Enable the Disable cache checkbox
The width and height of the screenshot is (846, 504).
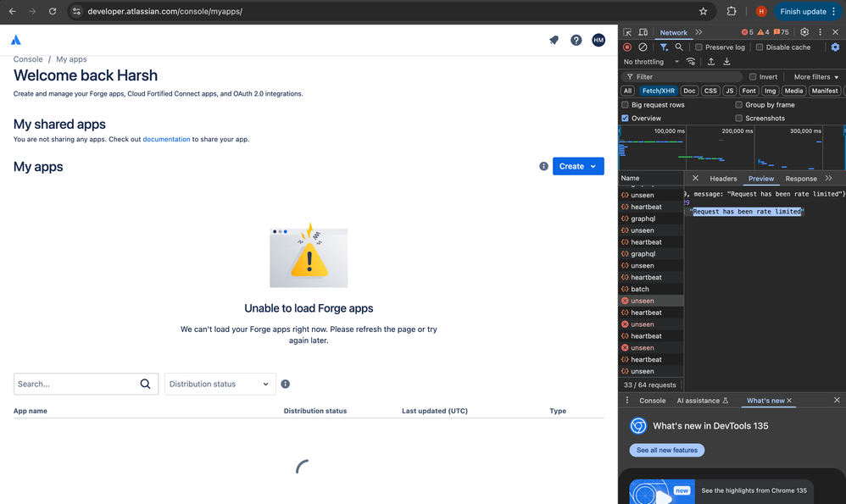760,47
